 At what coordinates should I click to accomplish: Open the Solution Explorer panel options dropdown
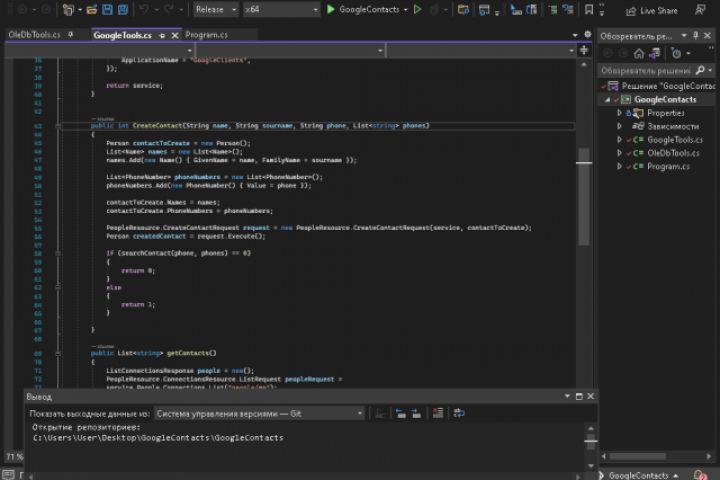(684, 35)
